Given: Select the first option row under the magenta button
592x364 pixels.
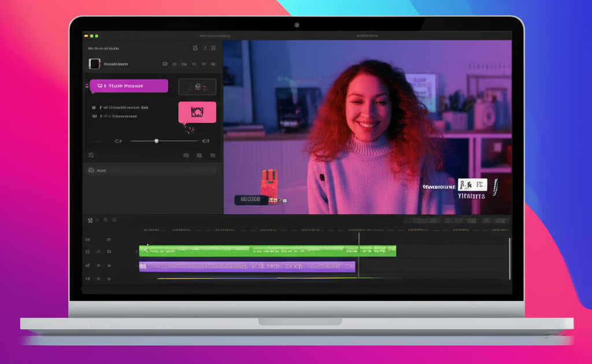Looking at the screenshot, I should pyautogui.click(x=120, y=107).
